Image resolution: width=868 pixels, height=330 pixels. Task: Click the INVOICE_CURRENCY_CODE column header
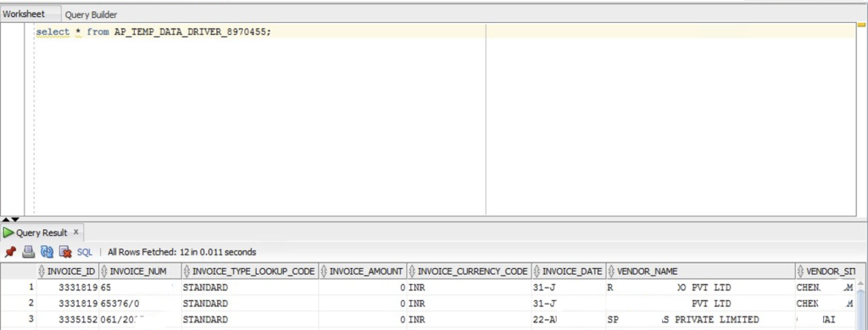point(469,271)
